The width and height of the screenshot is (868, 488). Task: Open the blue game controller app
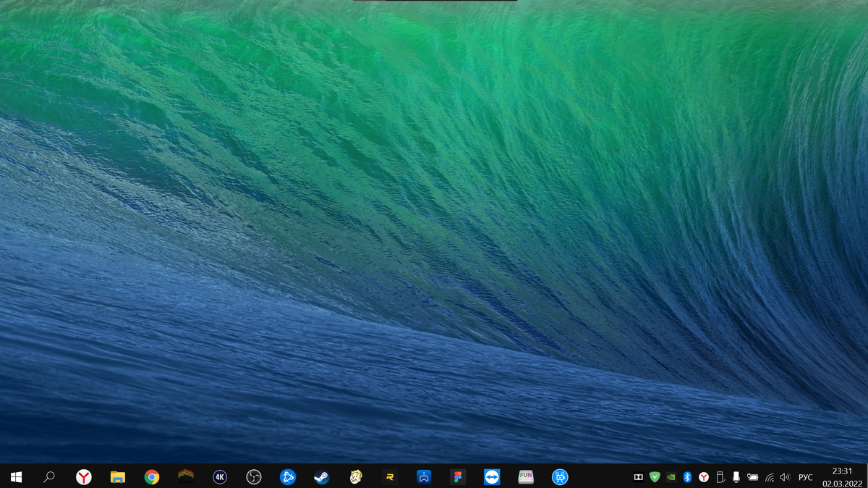pos(424,477)
